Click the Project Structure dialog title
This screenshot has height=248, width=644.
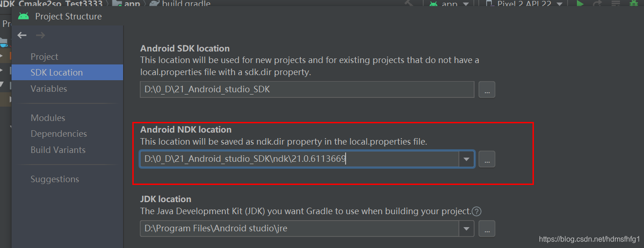[x=68, y=16]
